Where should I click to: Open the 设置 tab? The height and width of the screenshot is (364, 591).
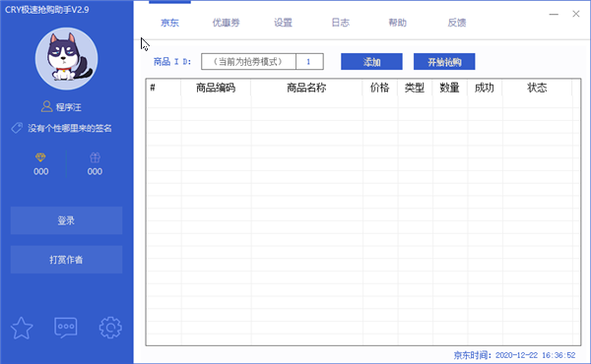click(283, 23)
